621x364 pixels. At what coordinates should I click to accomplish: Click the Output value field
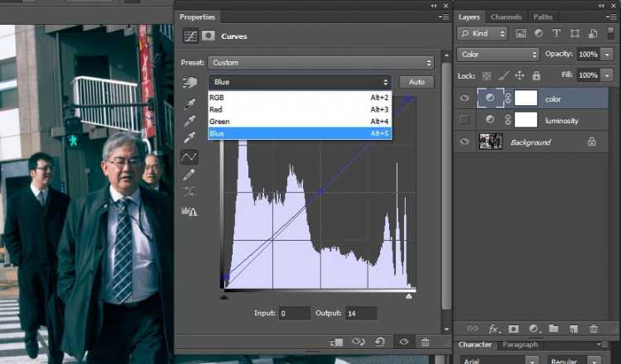[x=361, y=314]
